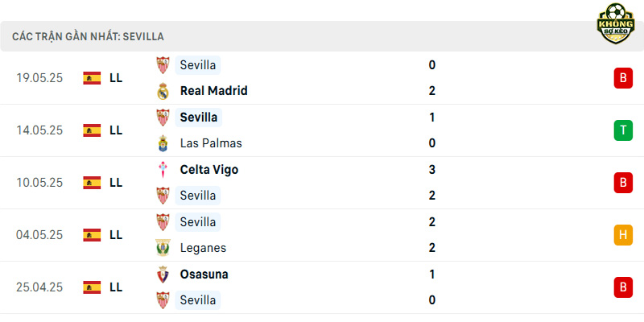The height and width of the screenshot is (322, 644).
Task: Open the Celta Vigo team link
Action: coord(209,170)
